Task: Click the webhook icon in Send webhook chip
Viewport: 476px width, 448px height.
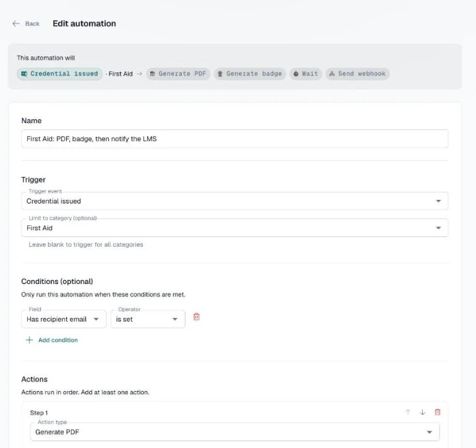Action: pos(332,74)
